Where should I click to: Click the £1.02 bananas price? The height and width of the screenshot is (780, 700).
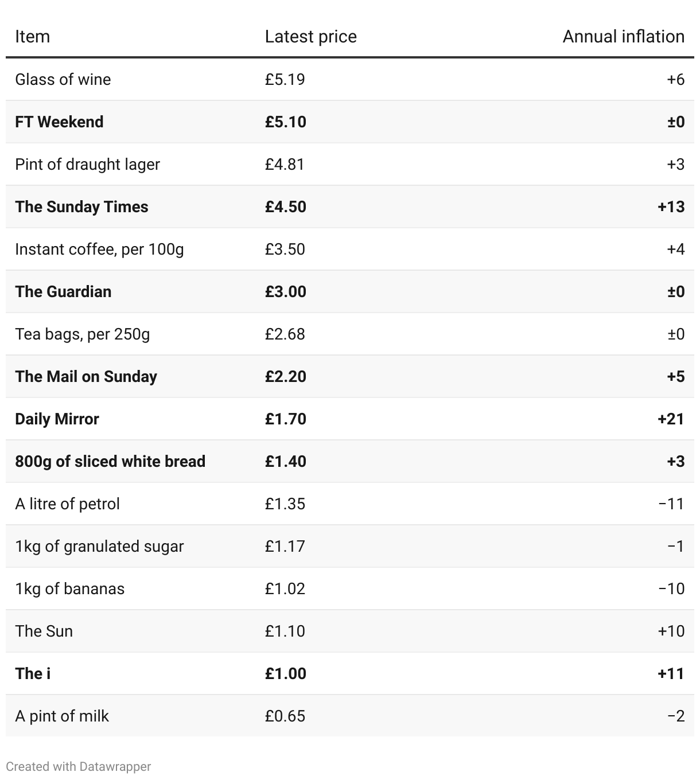[x=285, y=588]
